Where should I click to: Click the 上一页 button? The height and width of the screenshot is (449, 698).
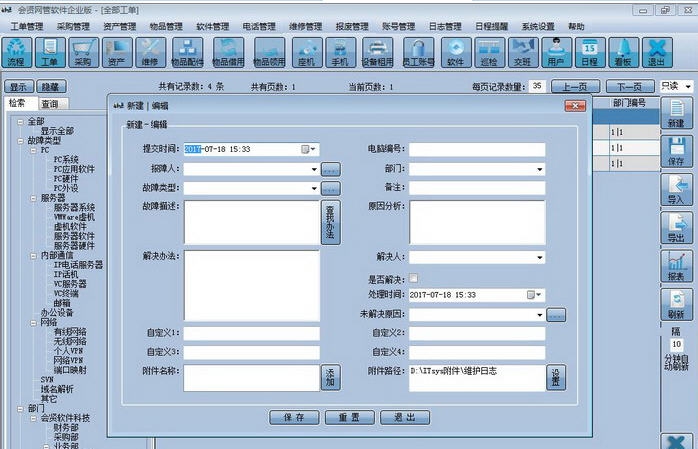[575, 86]
